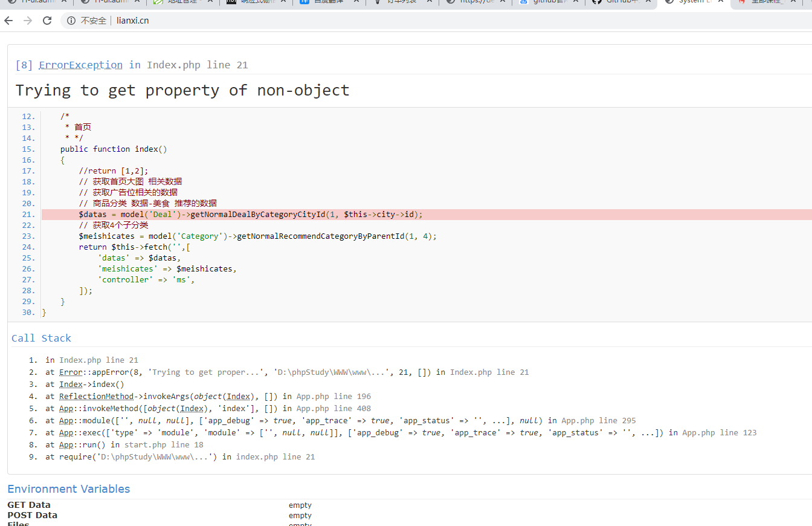Image resolution: width=812 pixels, height=526 pixels.
Task: Go back to the previous page
Action: (8, 21)
